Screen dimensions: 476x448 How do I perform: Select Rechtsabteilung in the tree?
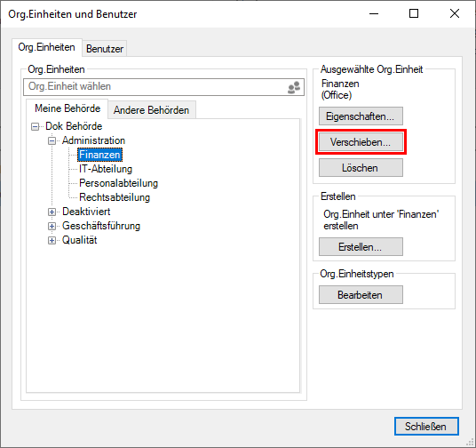click(115, 197)
